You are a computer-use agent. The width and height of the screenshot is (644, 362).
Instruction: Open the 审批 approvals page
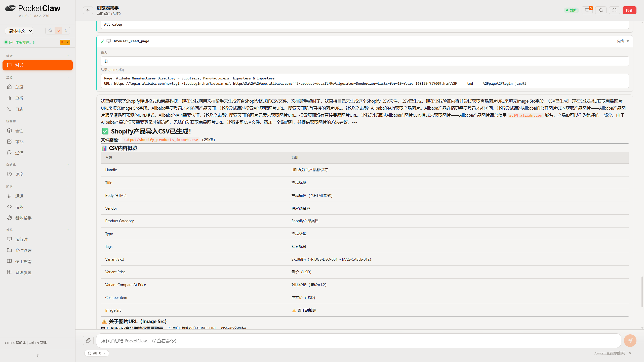[37, 142]
